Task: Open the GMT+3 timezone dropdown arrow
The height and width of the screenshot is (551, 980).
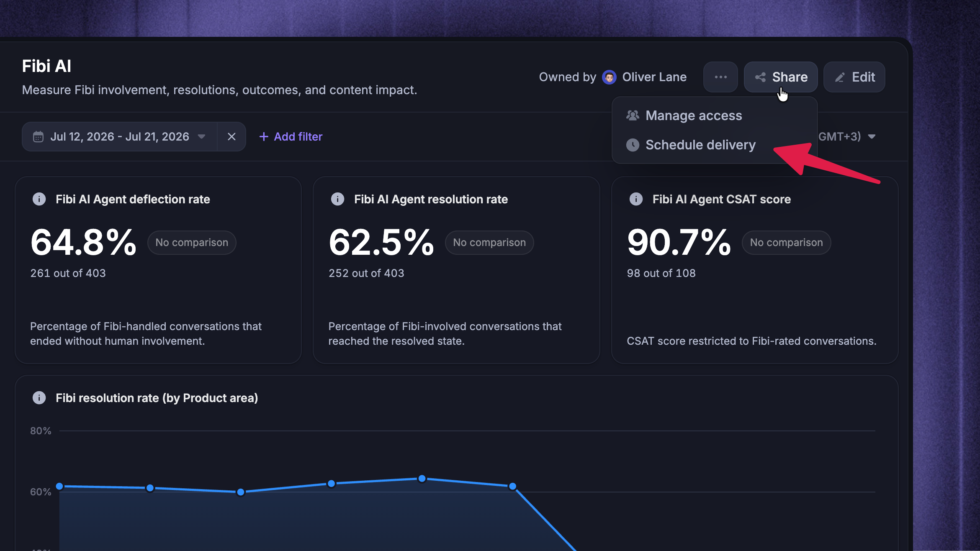Action: pyautogui.click(x=872, y=136)
